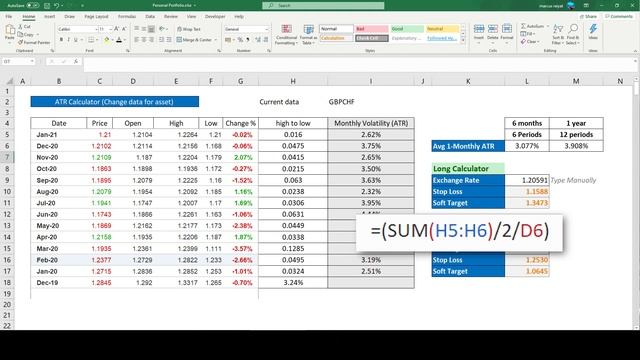Click the Increase Indent icon
The width and height of the screenshot is (640, 360).
pyautogui.click(x=169, y=40)
